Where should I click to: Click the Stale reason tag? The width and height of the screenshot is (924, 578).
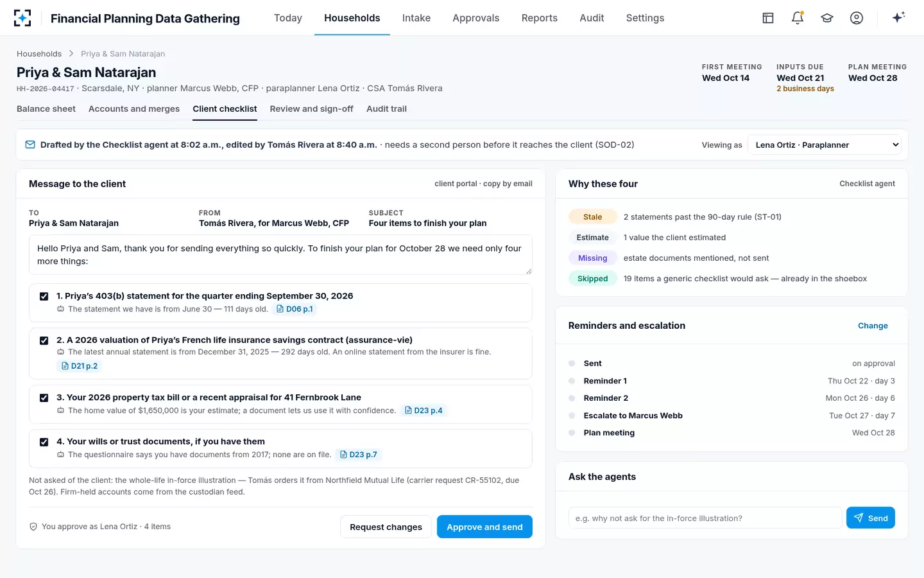tap(593, 217)
